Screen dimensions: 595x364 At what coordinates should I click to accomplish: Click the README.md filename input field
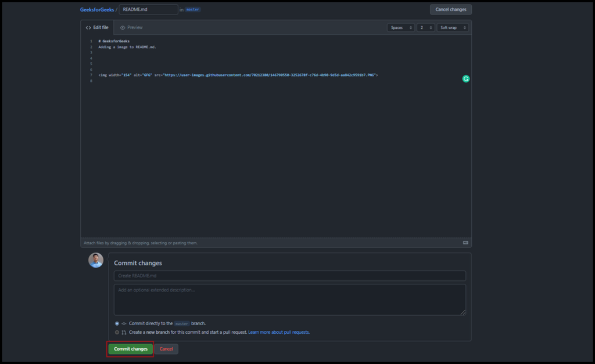[x=148, y=10]
